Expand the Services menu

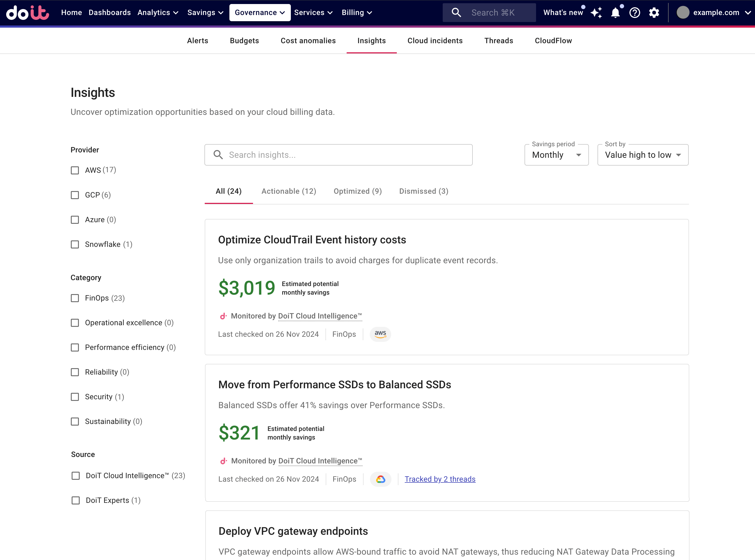point(313,13)
